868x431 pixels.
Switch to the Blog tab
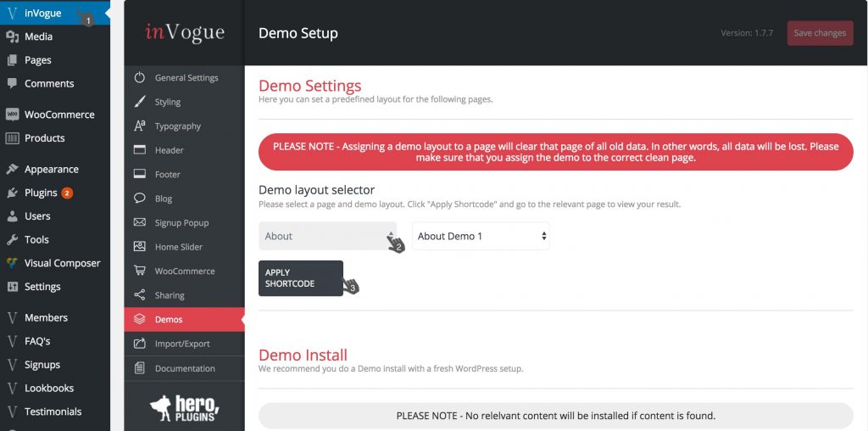click(184, 199)
